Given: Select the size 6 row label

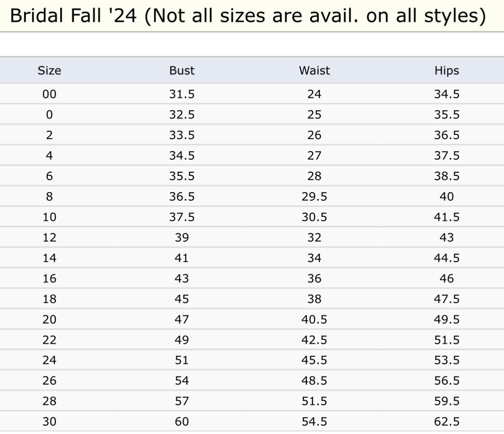Looking at the screenshot, I should tap(49, 176).
